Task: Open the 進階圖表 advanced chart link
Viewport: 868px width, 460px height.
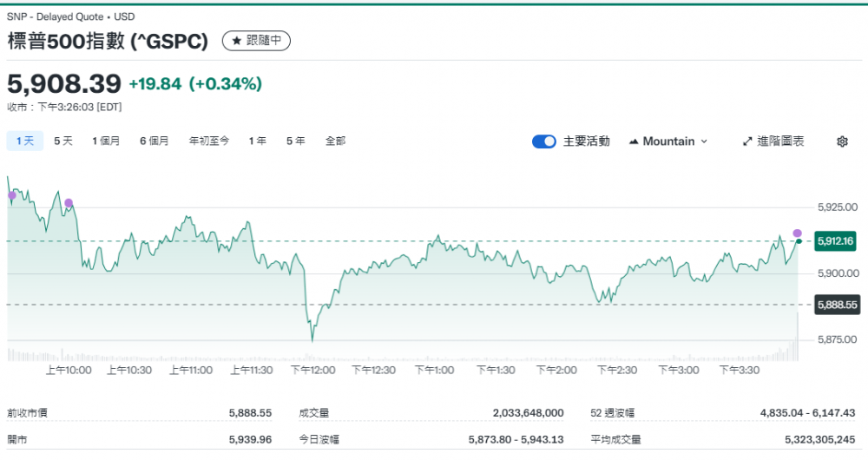Action: [x=779, y=141]
